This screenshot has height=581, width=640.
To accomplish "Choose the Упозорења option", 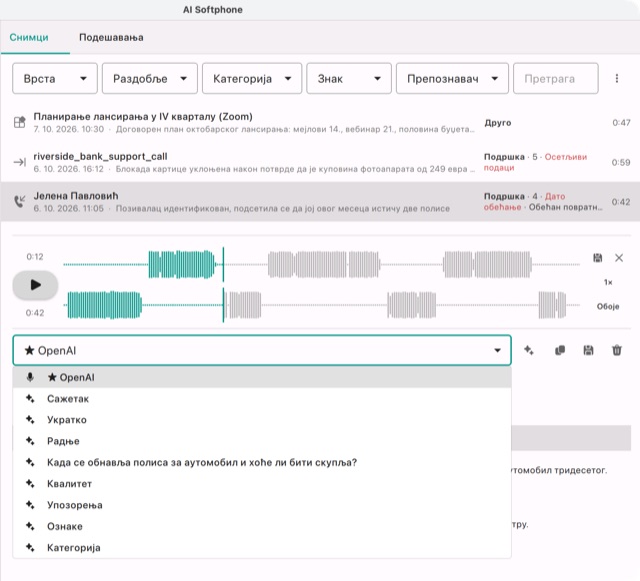I will coord(262,505).
